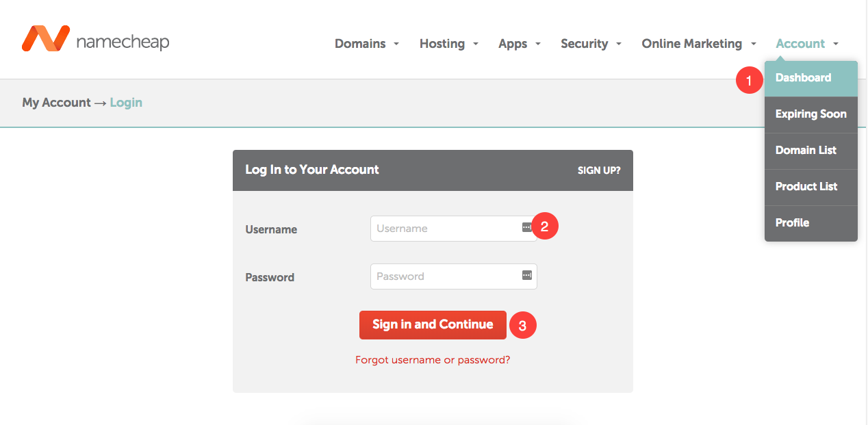Click the password manager icon in Password field

pos(526,275)
